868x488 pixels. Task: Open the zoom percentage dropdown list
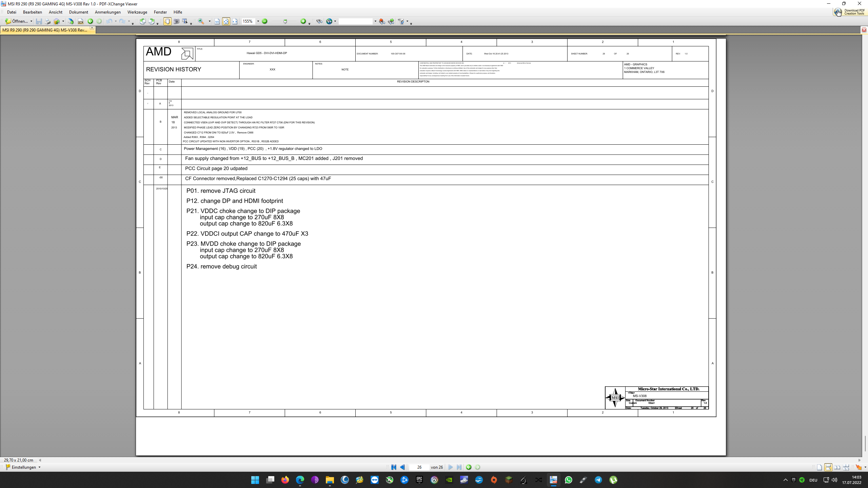pyautogui.click(x=258, y=21)
